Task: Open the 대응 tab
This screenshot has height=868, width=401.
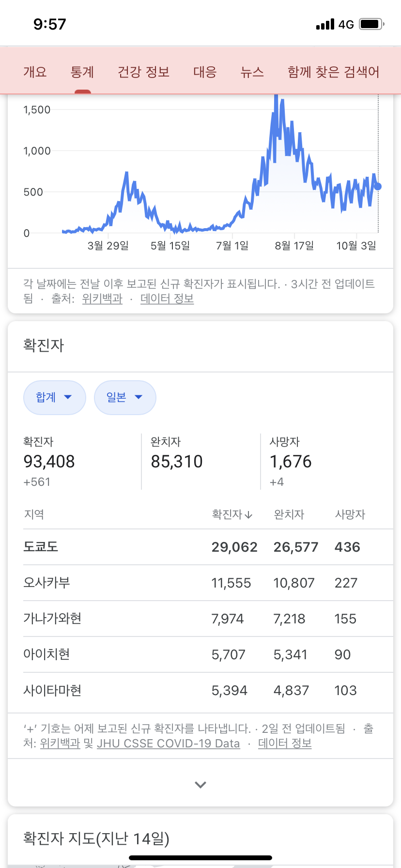Action: click(x=205, y=72)
